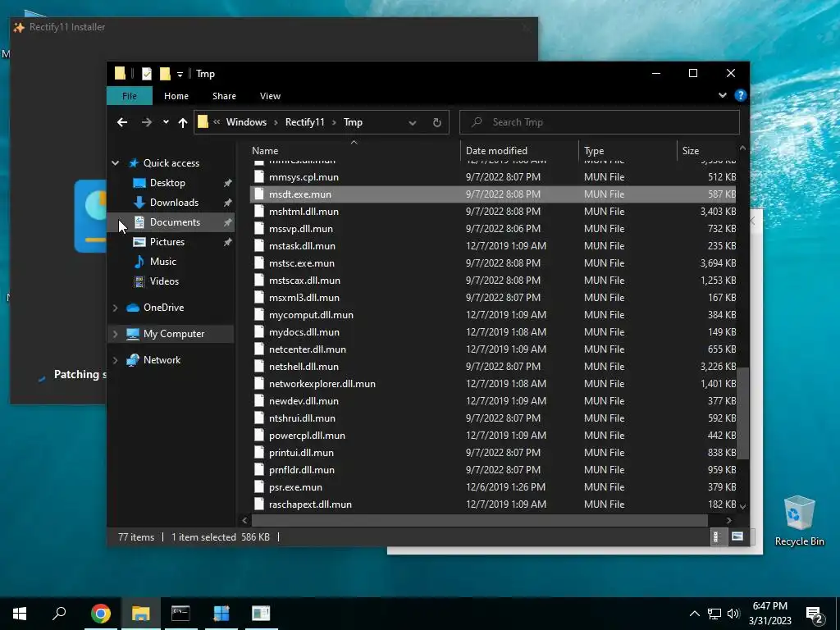Select the mmsys.cpl.mun file icon
The height and width of the screenshot is (630, 840).
click(x=258, y=177)
